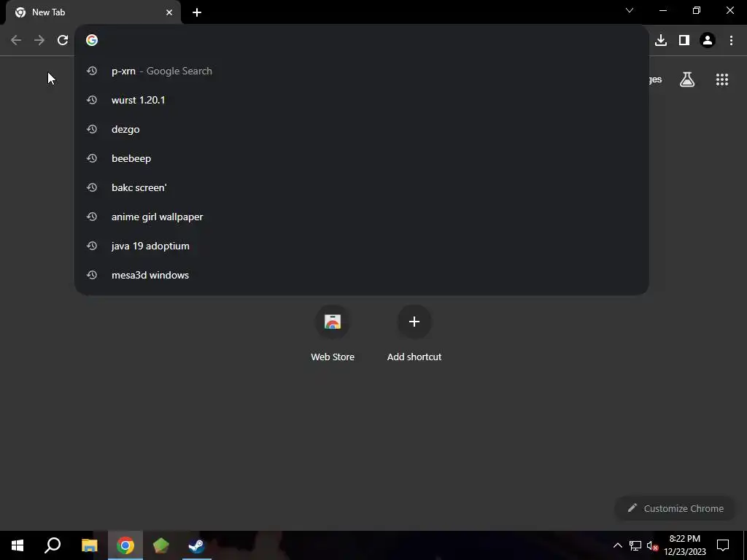Choose the 'p-xrn' search suggestion
The height and width of the screenshot is (560, 747).
[362, 71]
